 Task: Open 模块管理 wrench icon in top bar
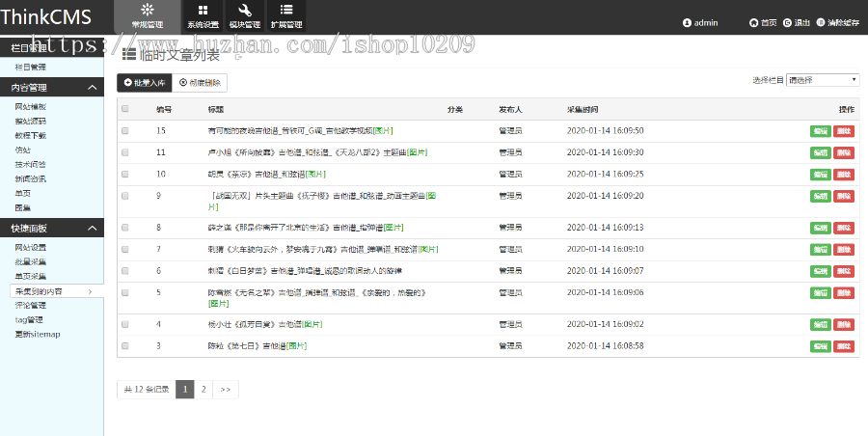pyautogui.click(x=245, y=10)
